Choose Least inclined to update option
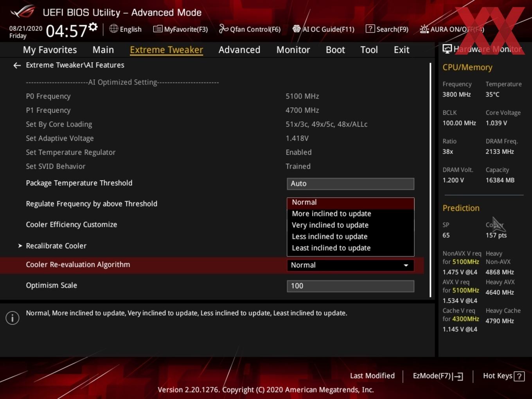The width and height of the screenshot is (532, 399). point(350,248)
